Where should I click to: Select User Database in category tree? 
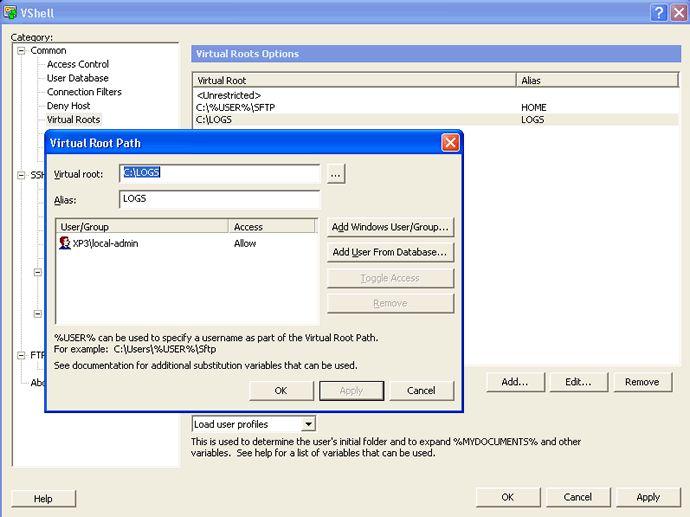(x=77, y=78)
